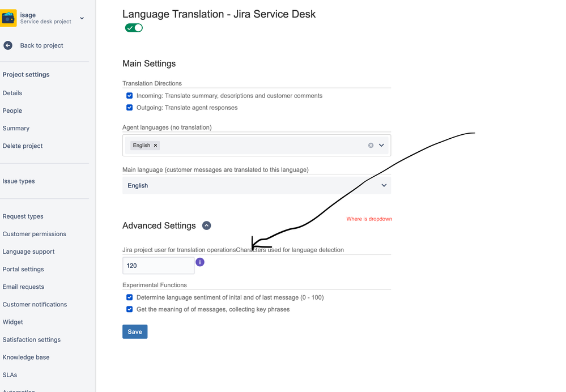566x392 pixels.
Task: Remove the English agent language tag
Action: tap(156, 146)
